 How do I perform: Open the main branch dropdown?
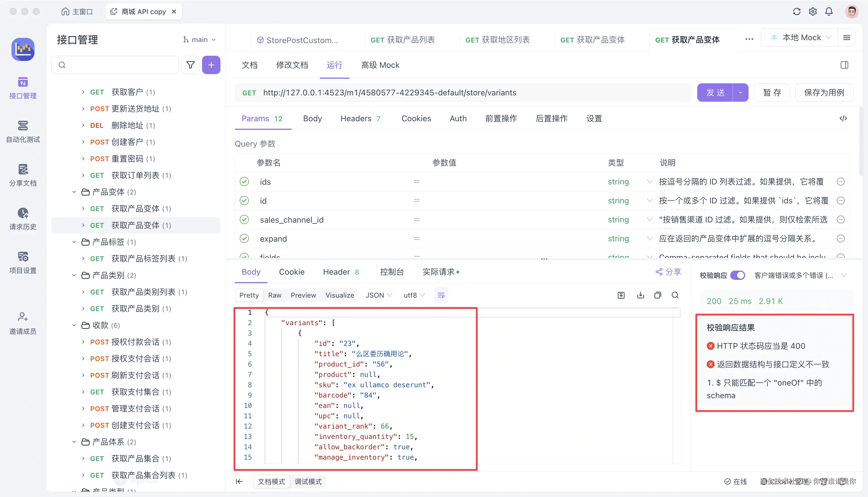(x=199, y=39)
